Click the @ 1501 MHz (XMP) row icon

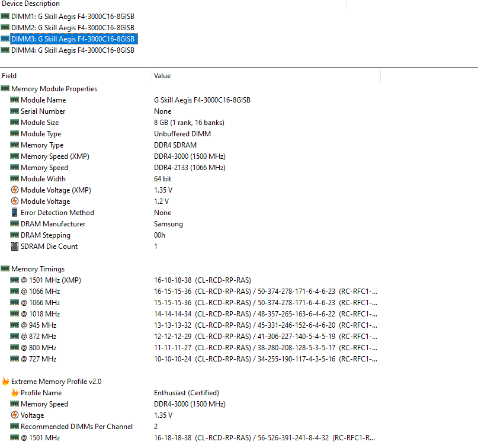tap(14, 280)
